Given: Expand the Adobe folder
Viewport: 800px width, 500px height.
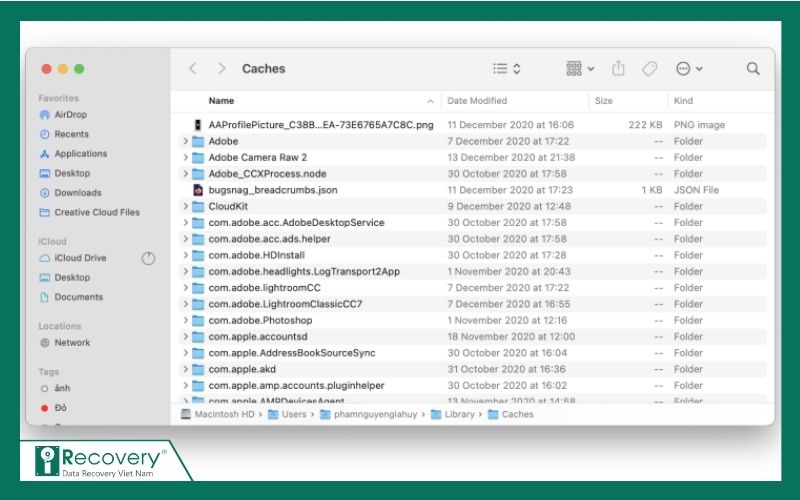Looking at the screenshot, I should coord(186,141).
